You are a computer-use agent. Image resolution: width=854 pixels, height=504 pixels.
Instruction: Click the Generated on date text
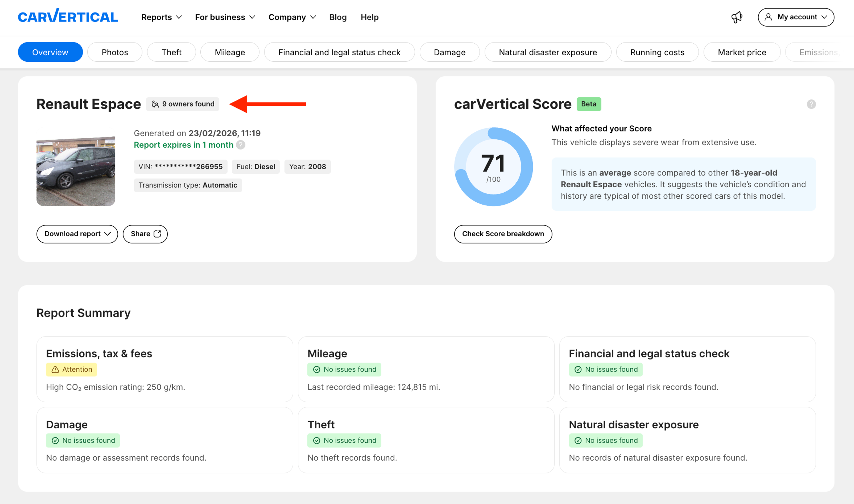point(197,133)
